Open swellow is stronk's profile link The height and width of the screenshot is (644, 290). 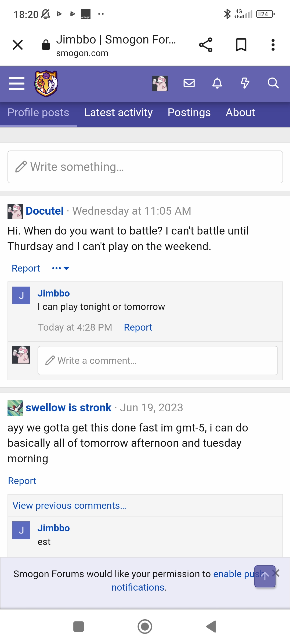(68, 408)
